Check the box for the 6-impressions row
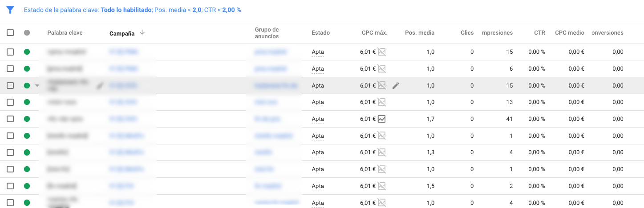This screenshot has height=208, width=644. pos(10,69)
